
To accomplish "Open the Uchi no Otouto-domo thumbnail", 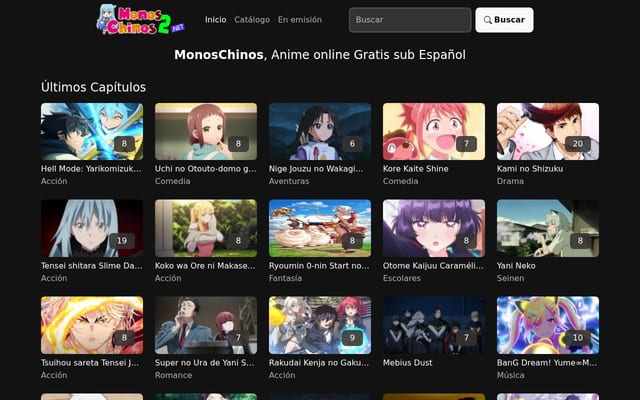I will [206, 131].
